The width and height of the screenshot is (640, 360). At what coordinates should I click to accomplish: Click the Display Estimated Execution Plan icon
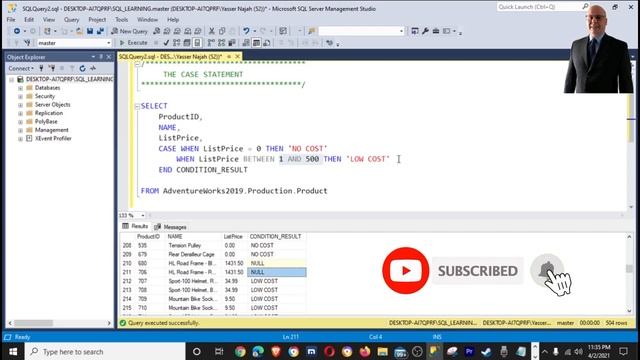(176, 42)
